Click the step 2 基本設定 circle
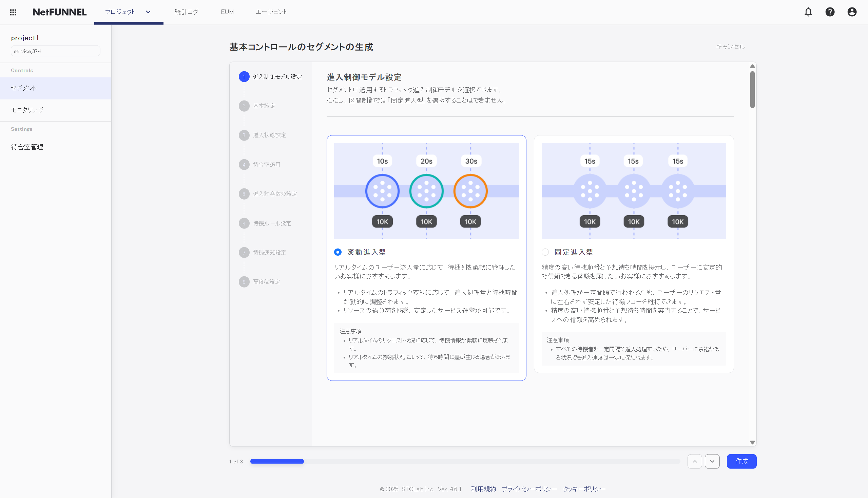868x498 pixels. (244, 106)
